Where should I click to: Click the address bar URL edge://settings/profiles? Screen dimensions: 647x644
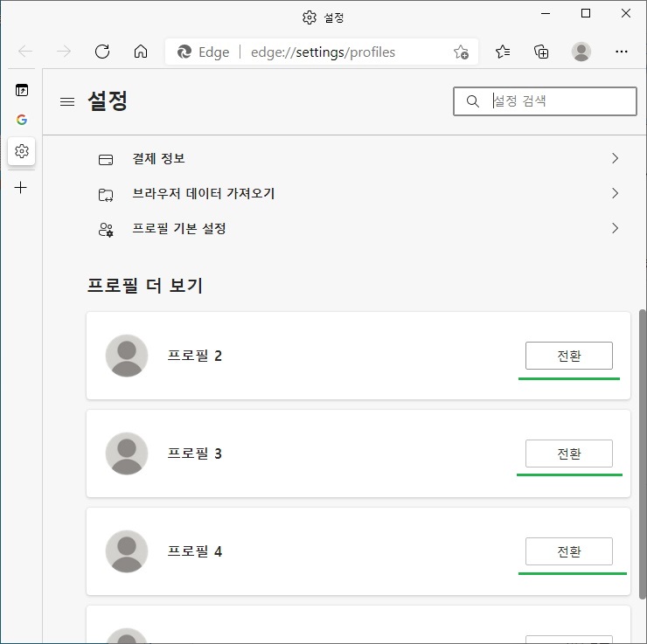[x=323, y=52]
